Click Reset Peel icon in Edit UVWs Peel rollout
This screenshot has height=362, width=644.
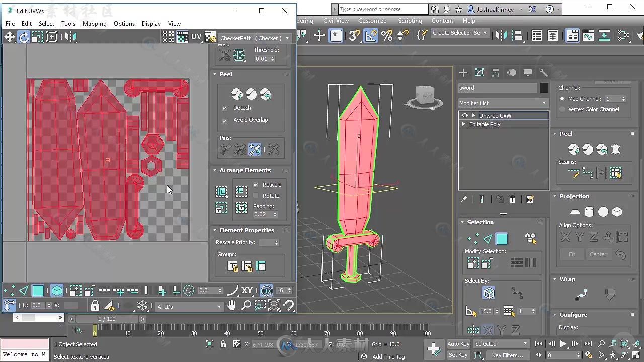(265, 94)
